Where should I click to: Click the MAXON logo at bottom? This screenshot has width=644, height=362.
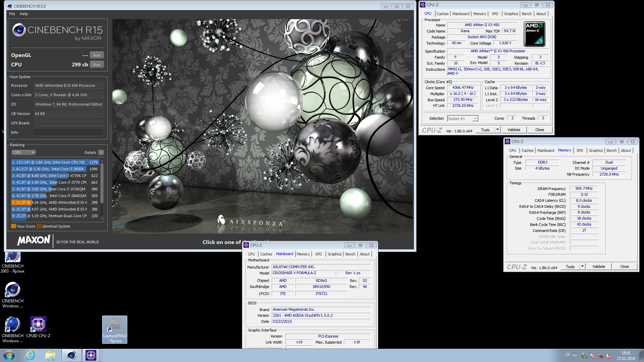tap(34, 240)
